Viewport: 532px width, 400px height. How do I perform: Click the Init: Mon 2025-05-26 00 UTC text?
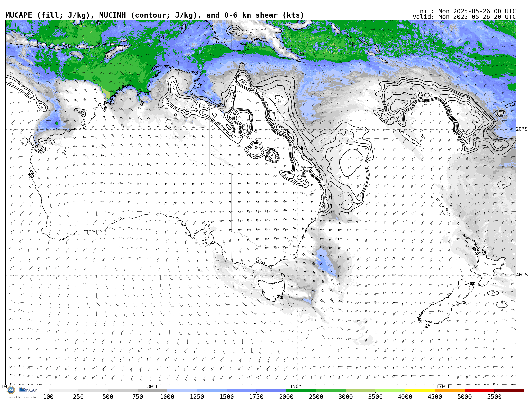pyautogui.click(x=466, y=11)
